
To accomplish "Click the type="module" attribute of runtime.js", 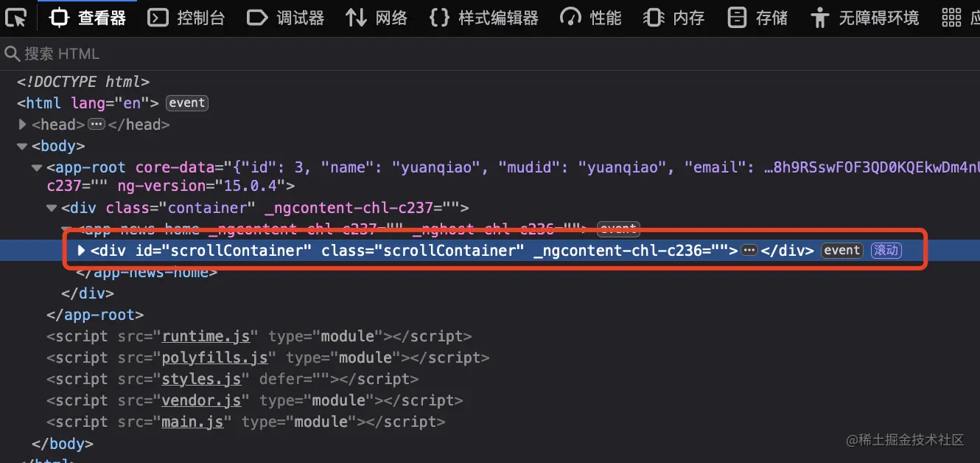I will [x=326, y=336].
